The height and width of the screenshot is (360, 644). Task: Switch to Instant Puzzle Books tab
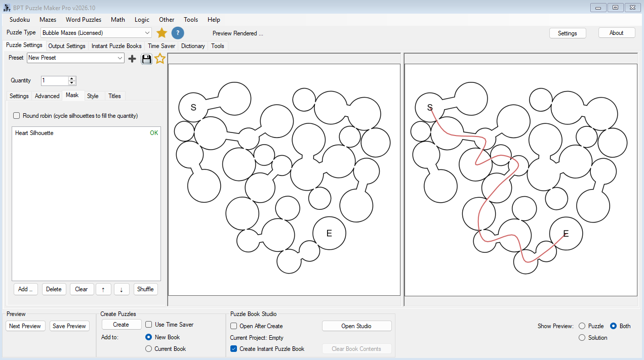tap(116, 46)
